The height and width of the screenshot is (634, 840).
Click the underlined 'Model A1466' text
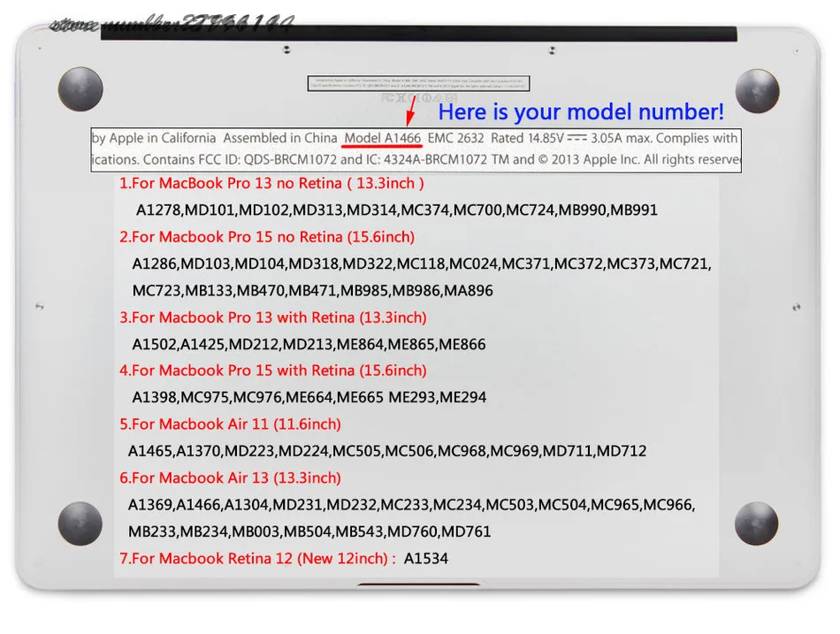[x=383, y=138]
